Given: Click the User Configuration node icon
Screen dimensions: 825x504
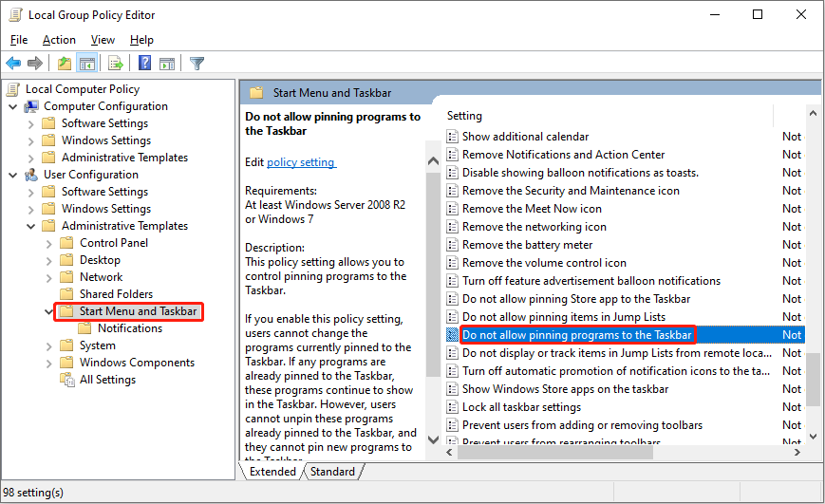Looking at the screenshot, I should (x=31, y=175).
